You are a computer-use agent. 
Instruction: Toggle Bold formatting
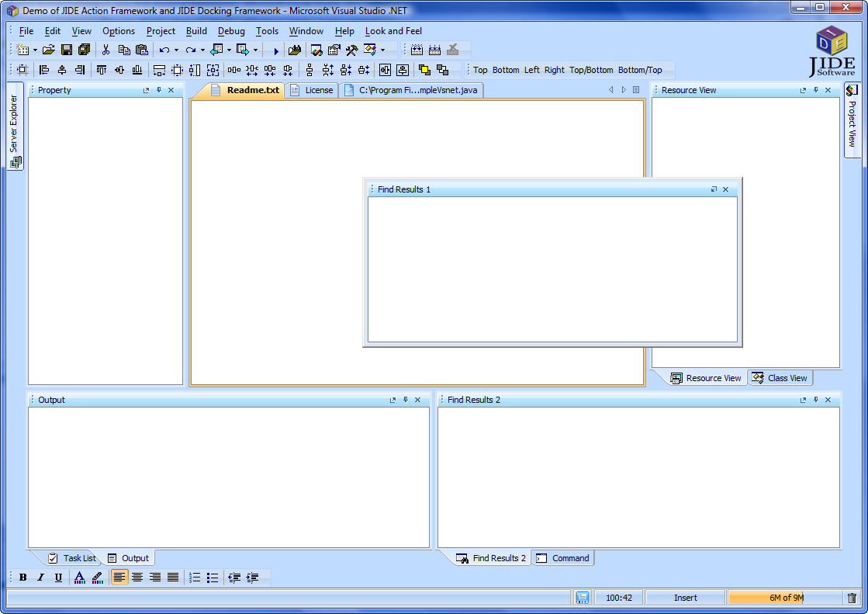(22, 578)
